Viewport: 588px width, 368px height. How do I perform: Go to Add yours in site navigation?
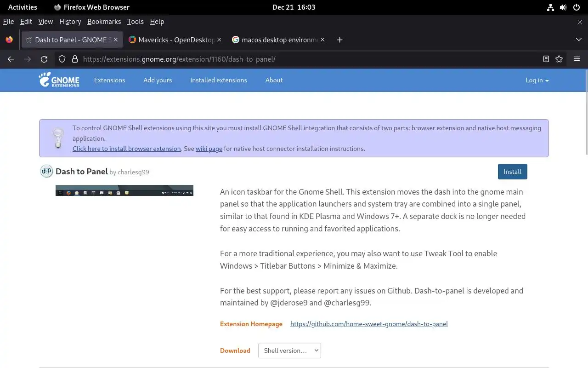[158, 80]
